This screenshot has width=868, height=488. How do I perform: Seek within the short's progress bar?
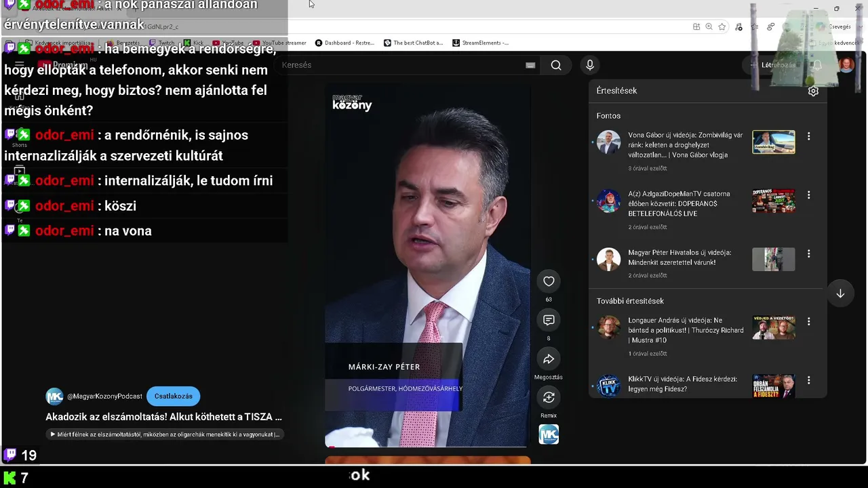pos(427,447)
